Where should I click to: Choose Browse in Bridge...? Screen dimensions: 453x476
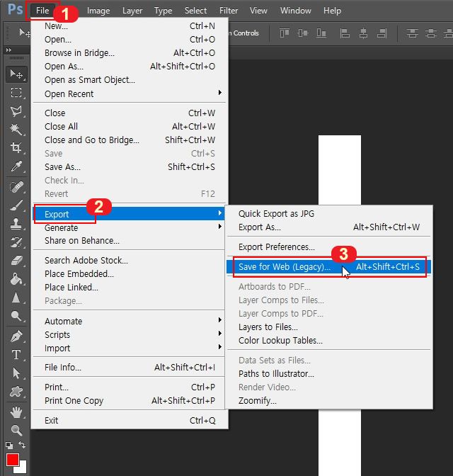click(x=130, y=53)
